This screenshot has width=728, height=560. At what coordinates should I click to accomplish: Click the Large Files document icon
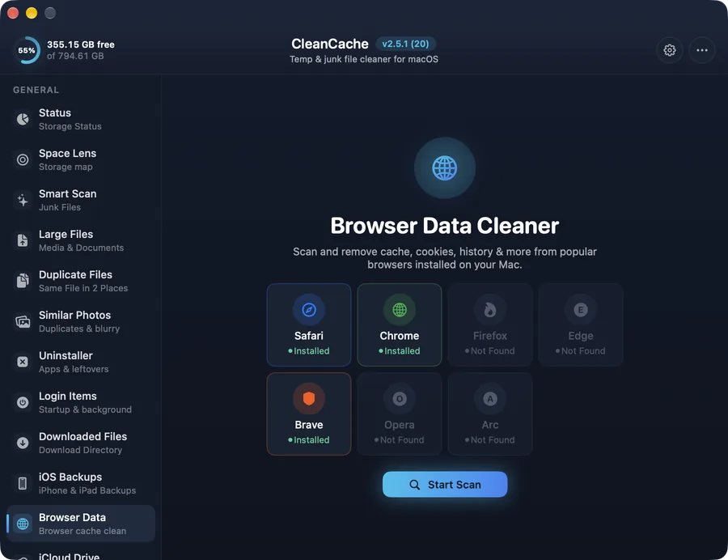[x=23, y=240]
